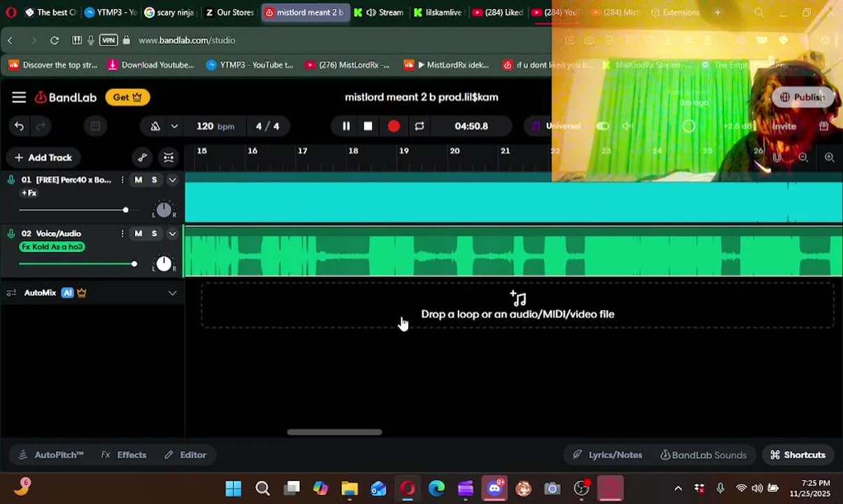This screenshot has height=504, width=843.
Task: Open the automation tool icon
Action: pos(142,157)
